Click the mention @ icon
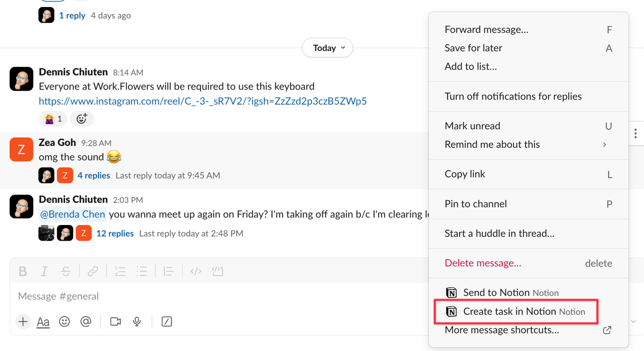Viewport: 644px width, 351px height. point(86,322)
